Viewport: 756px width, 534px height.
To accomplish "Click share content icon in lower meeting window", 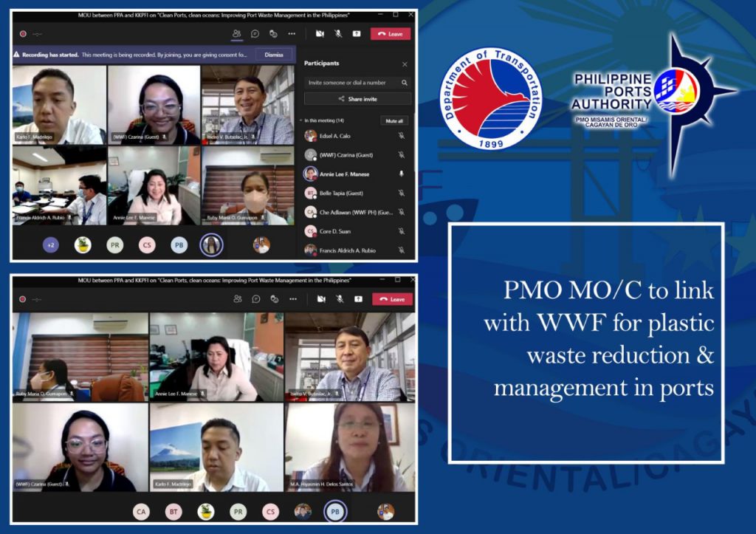I will coord(358,299).
